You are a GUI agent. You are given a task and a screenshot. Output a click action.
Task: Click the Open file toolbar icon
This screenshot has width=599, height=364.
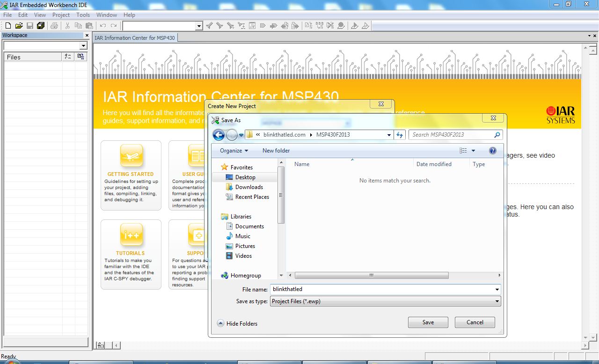(x=19, y=26)
